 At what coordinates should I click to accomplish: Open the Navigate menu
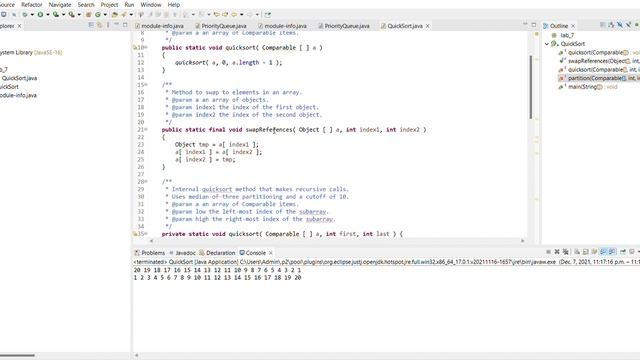(x=60, y=4)
